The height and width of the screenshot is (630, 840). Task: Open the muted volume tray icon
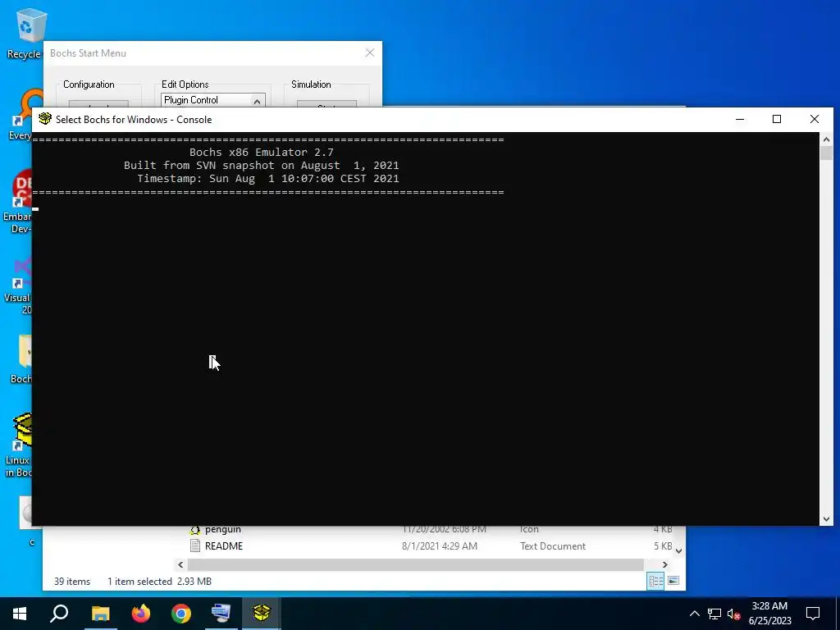(733, 614)
